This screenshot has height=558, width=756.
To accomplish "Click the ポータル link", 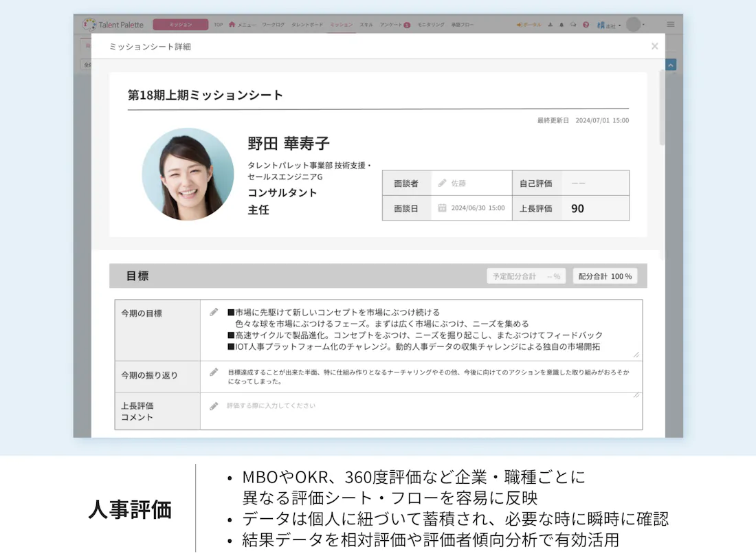I will point(529,25).
